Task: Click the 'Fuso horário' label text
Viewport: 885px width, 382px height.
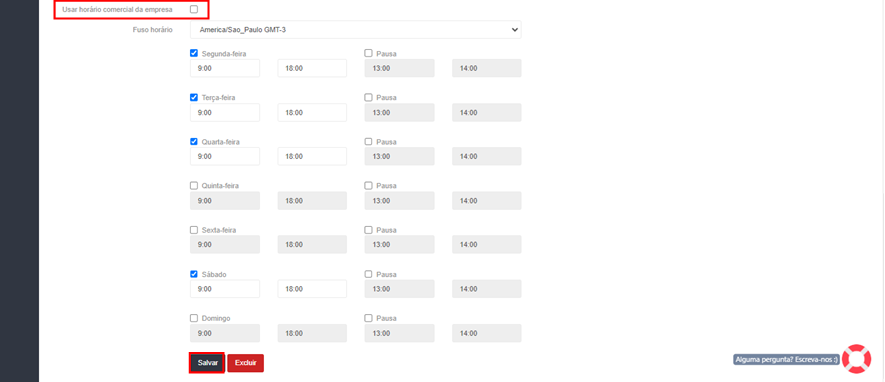Action: [x=152, y=29]
